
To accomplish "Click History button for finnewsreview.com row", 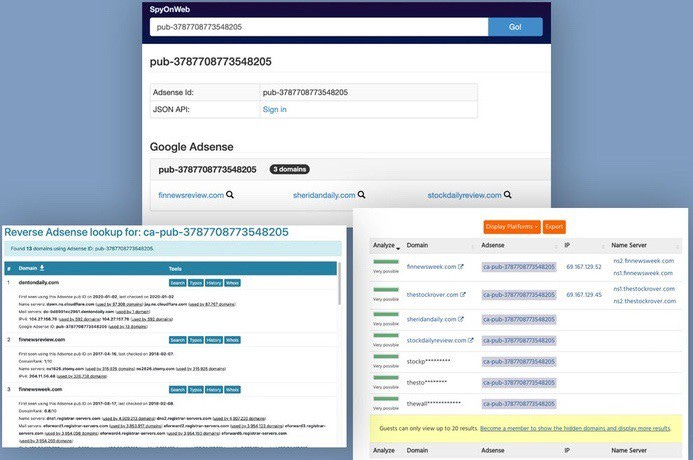I will click(x=214, y=340).
